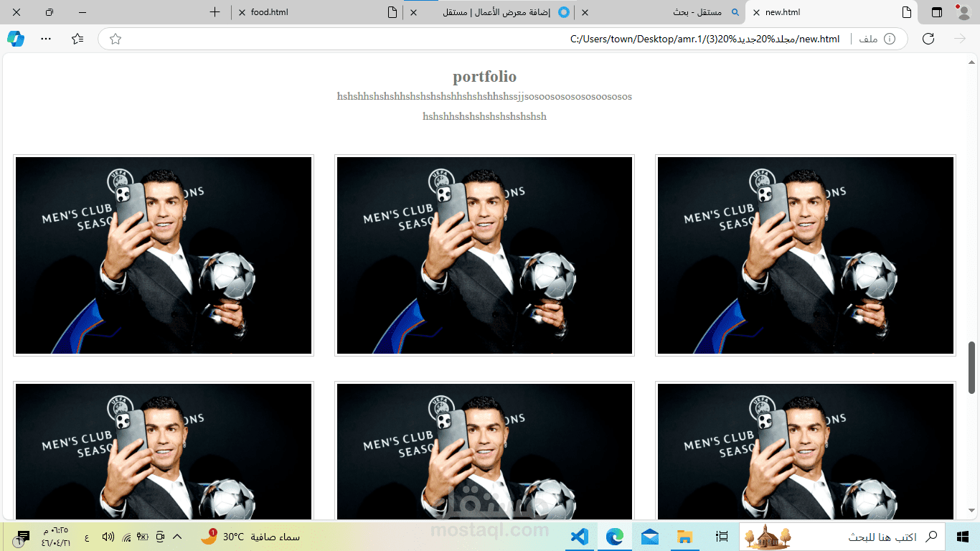Open the weather widget showing 30°C
This screenshot has width=980, height=551.
[x=250, y=536]
